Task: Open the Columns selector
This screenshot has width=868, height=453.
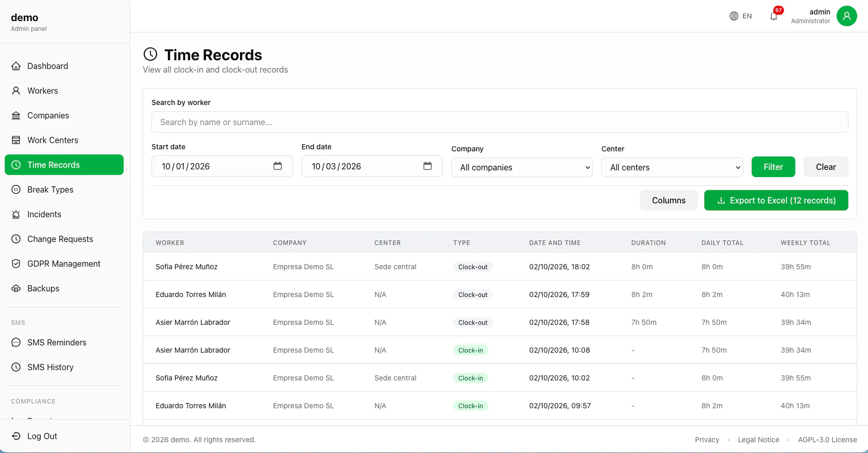Action: click(x=669, y=200)
